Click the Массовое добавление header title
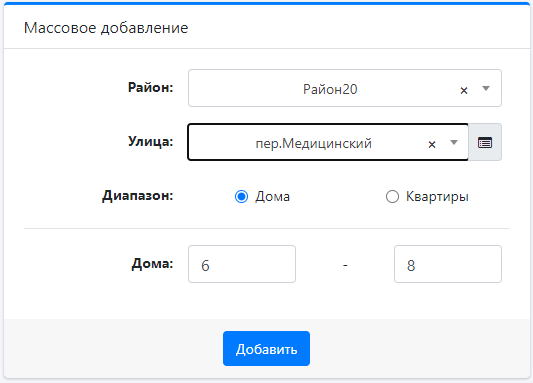533x383 pixels. click(x=106, y=28)
